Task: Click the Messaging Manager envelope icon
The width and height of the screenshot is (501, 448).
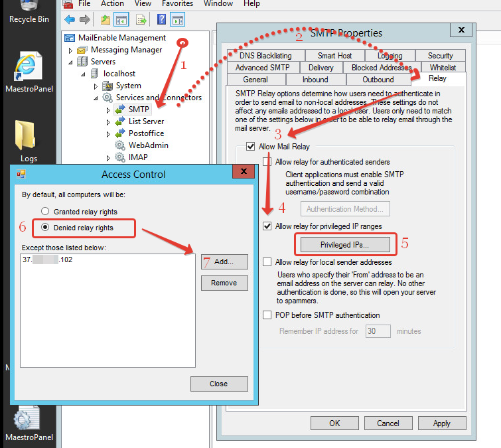Action: [82, 50]
